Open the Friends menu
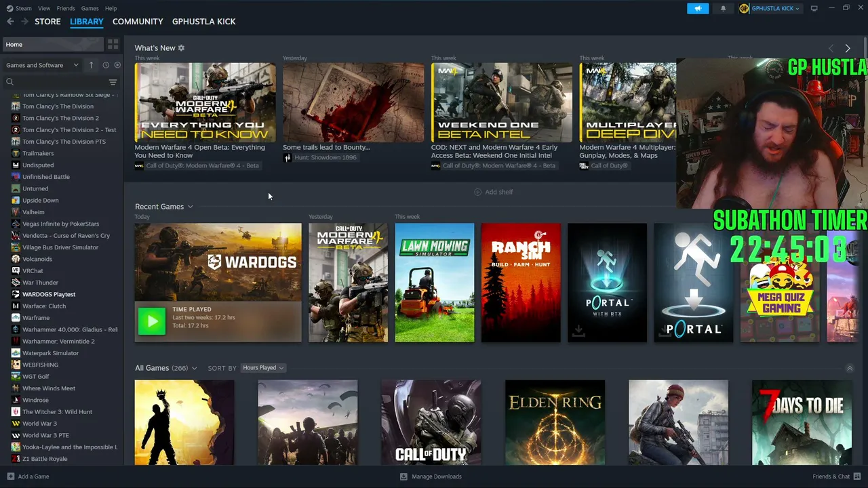The image size is (868, 488). tap(66, 8)
